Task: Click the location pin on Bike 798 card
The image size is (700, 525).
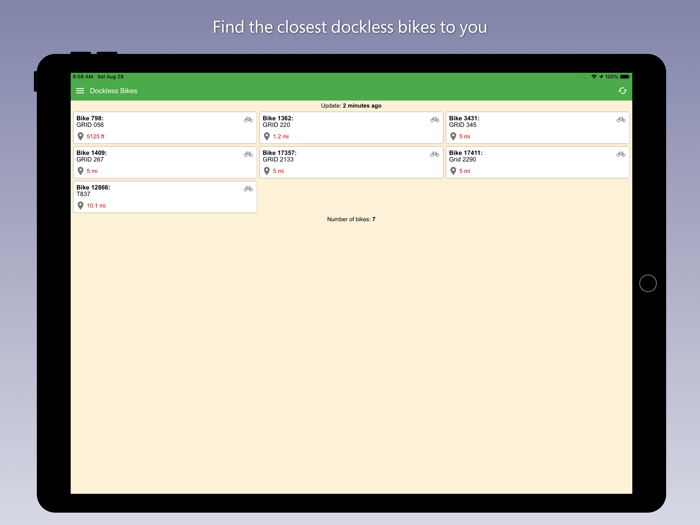Action: point(80,136)
